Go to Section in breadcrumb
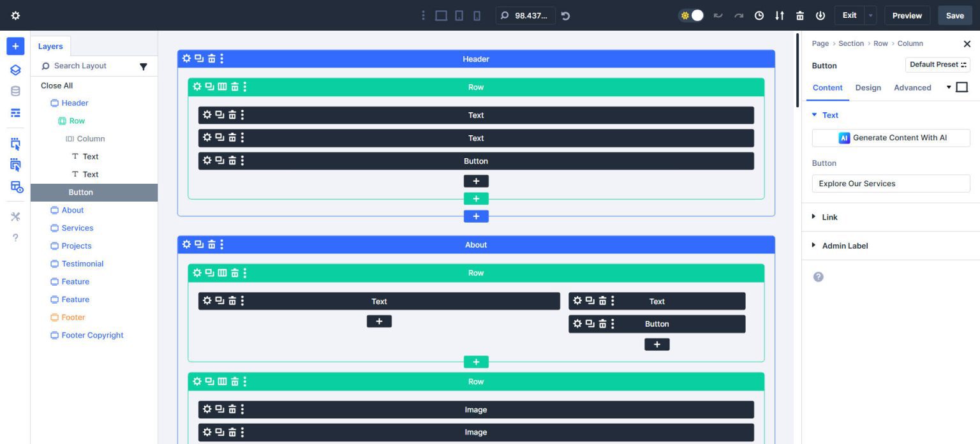980x444 pixels. [x=851, y=43]
